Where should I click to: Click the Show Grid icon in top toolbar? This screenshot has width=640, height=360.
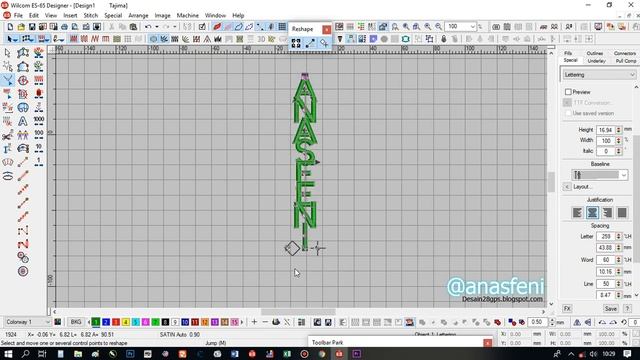282,27
